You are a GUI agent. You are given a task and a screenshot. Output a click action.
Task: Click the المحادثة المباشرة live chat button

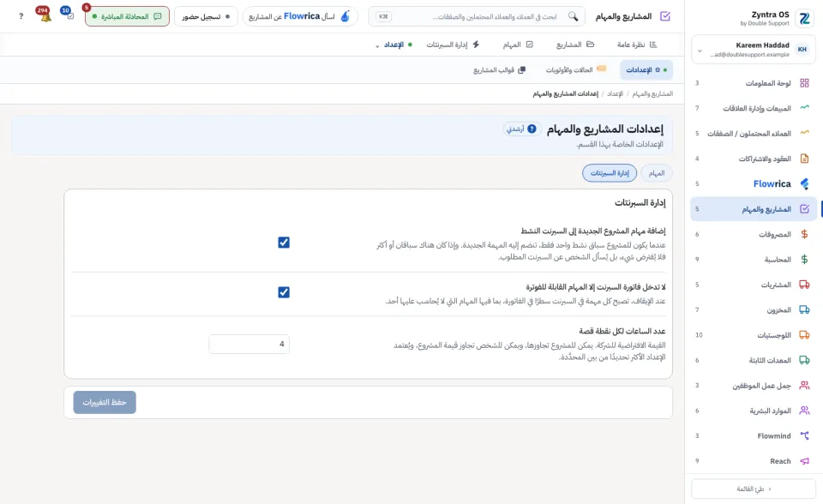click(127, 16)
